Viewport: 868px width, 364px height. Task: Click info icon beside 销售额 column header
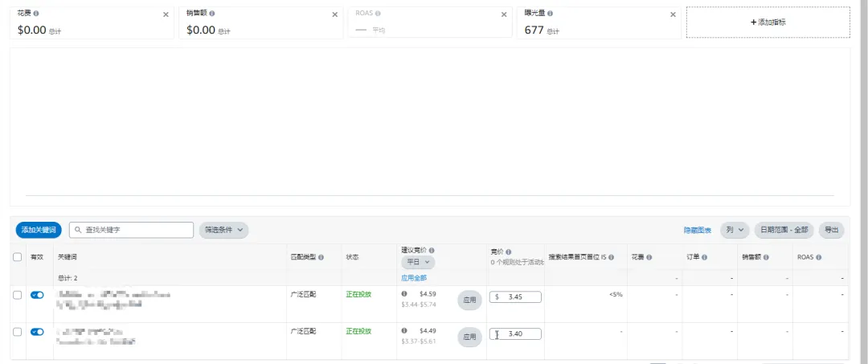[x=768, y=257]
